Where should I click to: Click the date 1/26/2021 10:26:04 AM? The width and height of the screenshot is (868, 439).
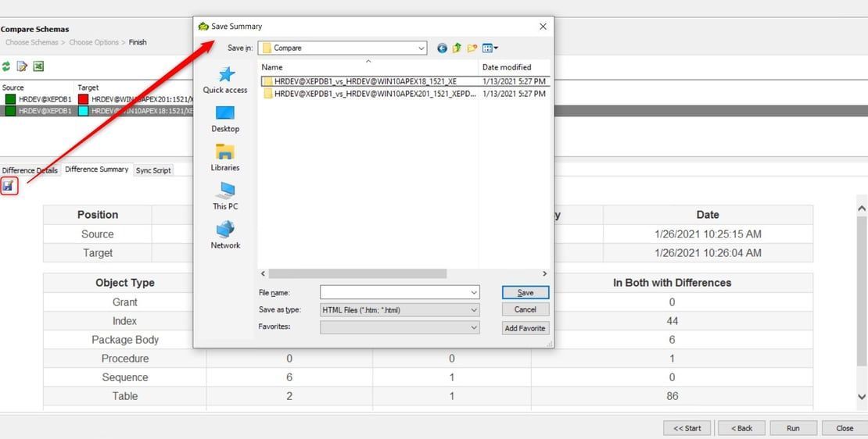(708, 253)
